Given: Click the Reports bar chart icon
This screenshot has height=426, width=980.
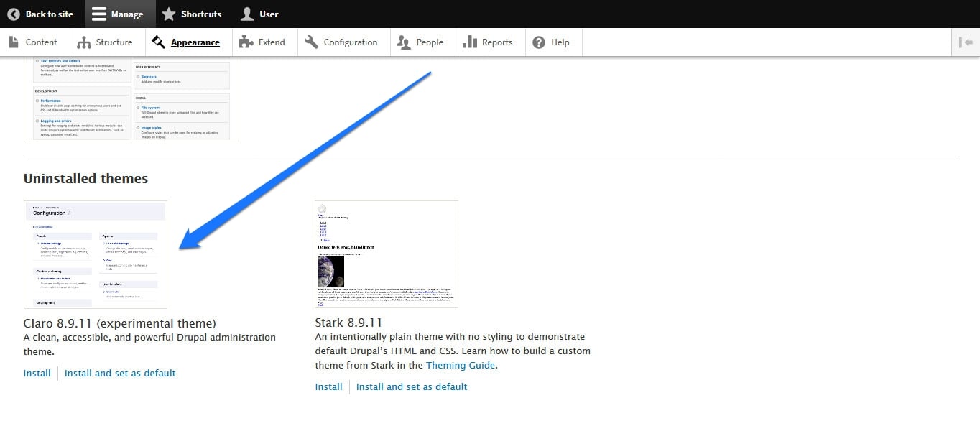Looking at the screenshot, I should (x=470, y=42).
